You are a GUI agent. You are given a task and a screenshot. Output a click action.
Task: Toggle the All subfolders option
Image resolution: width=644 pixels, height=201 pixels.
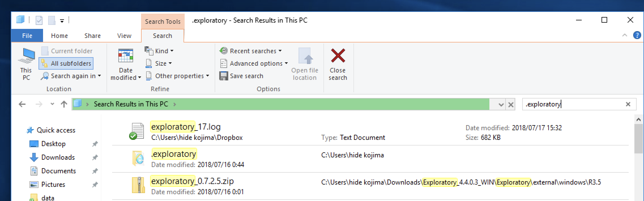point(66,63)
